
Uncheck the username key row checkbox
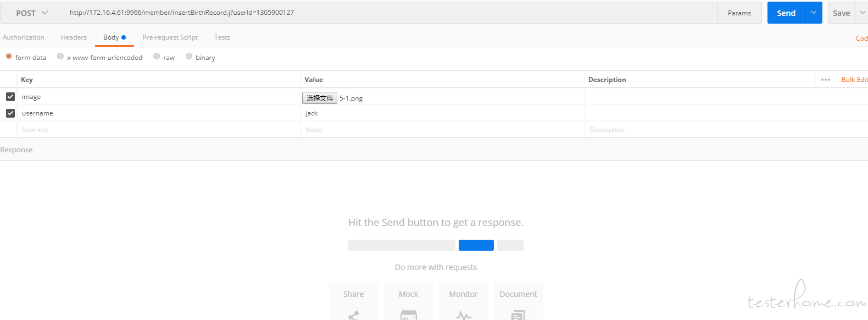tap(10, 113)
